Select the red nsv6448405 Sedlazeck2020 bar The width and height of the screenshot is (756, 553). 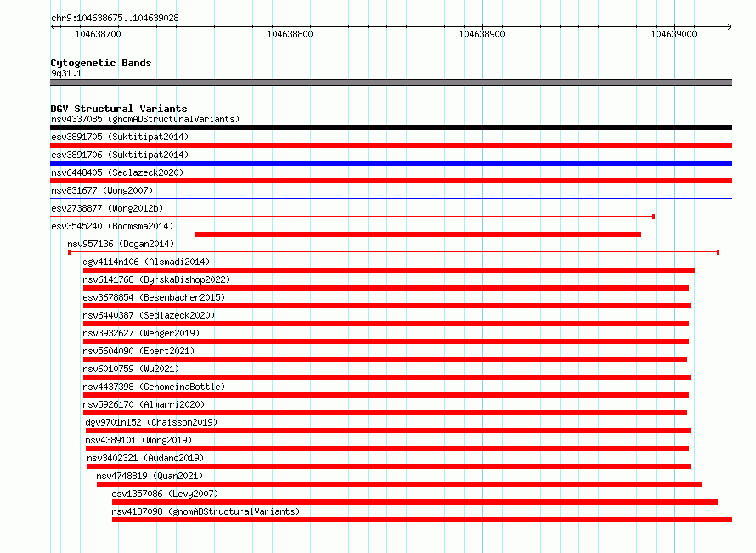pyautogui.click(x=391, y=181)
